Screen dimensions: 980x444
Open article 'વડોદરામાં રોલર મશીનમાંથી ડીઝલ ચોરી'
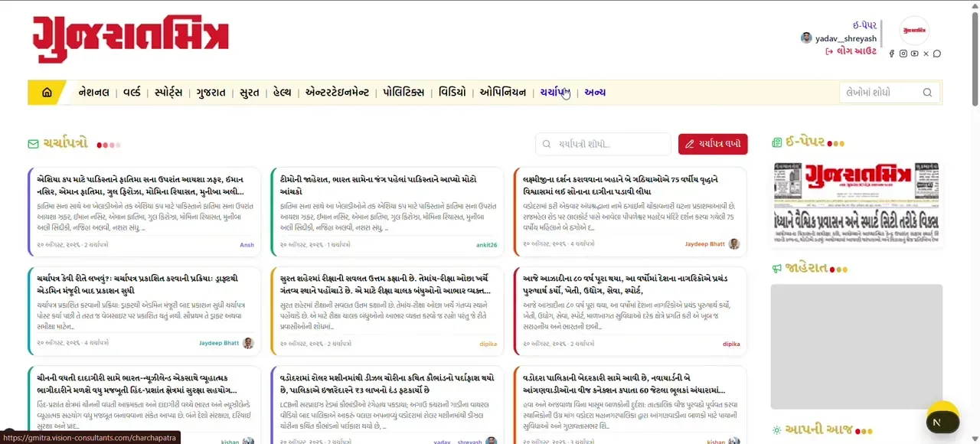pyautogui.click(x=387, y=384)
